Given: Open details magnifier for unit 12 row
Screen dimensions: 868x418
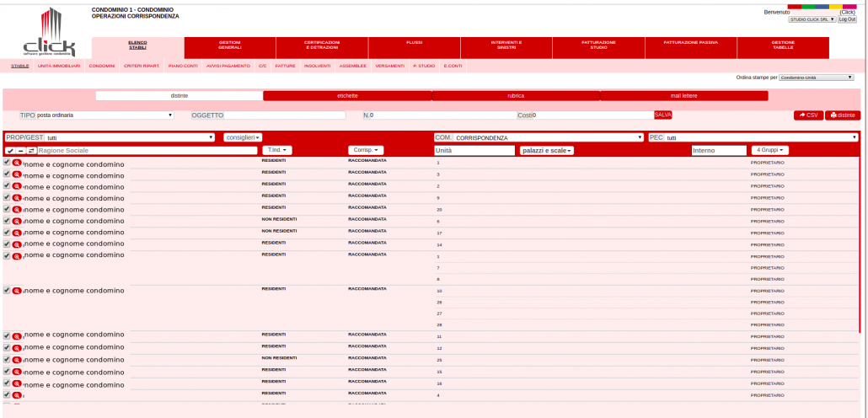Looking at the screenshot, I should (x=17, y=348).
